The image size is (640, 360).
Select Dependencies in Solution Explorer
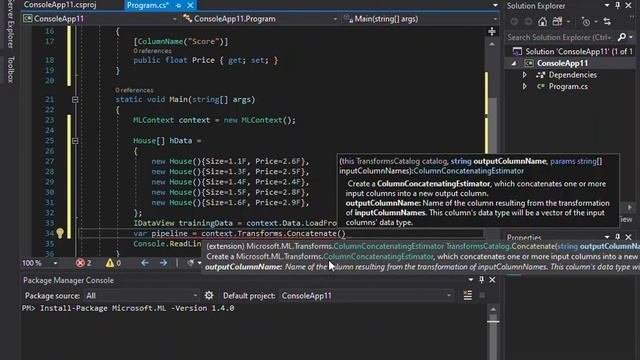[572, 75]
